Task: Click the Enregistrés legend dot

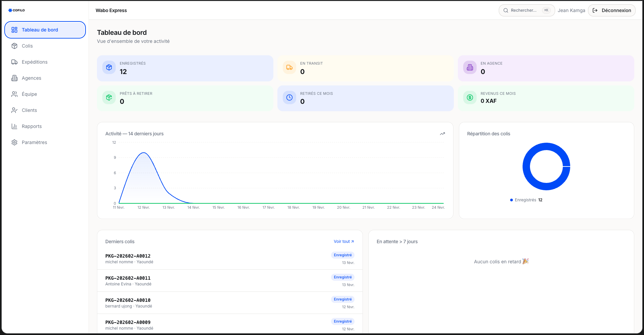Action: click(x=512, y=200)
